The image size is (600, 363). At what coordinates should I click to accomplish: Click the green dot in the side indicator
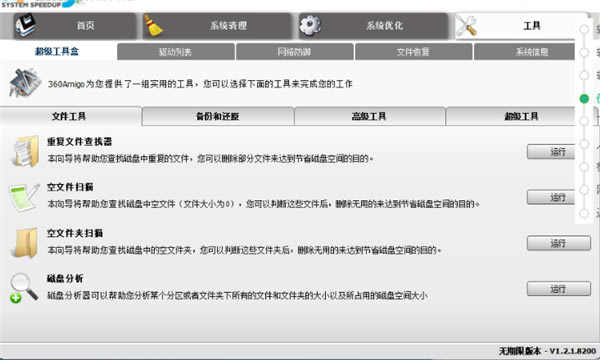click(x=584, y=99)
